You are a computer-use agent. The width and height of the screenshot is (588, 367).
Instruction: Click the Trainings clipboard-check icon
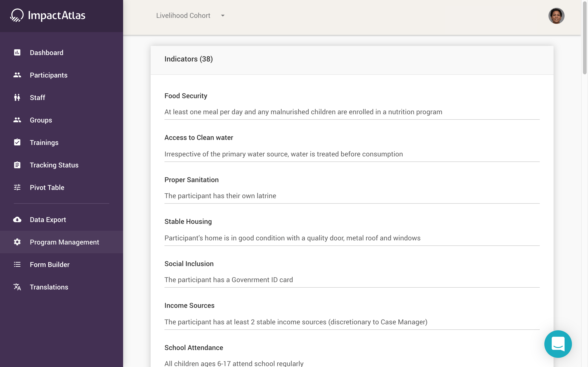click(x=17, y=142)
